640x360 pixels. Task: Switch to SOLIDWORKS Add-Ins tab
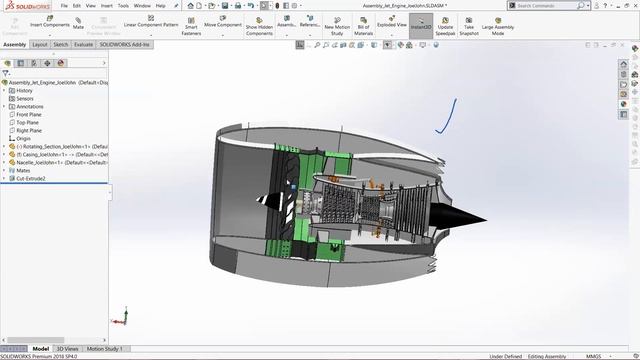(124, 44)
